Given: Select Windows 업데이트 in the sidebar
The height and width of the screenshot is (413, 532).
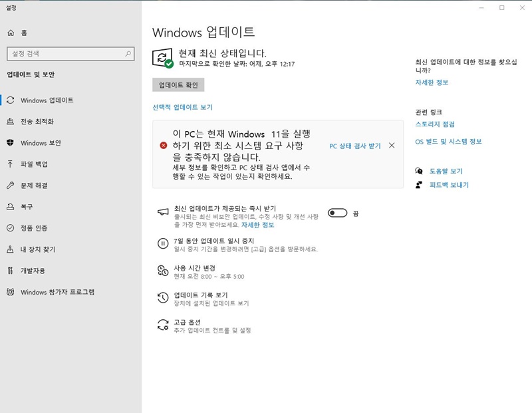Looking at the screenshot, I should pos(70,100).
